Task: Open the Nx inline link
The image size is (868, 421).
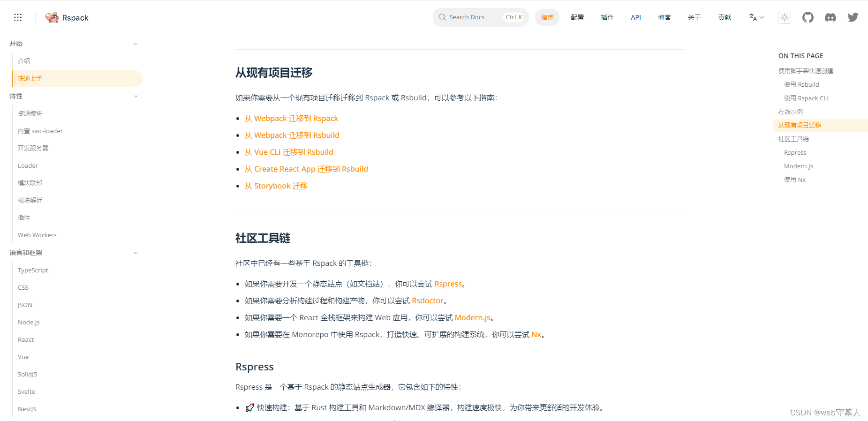Action: click(536, 334)
